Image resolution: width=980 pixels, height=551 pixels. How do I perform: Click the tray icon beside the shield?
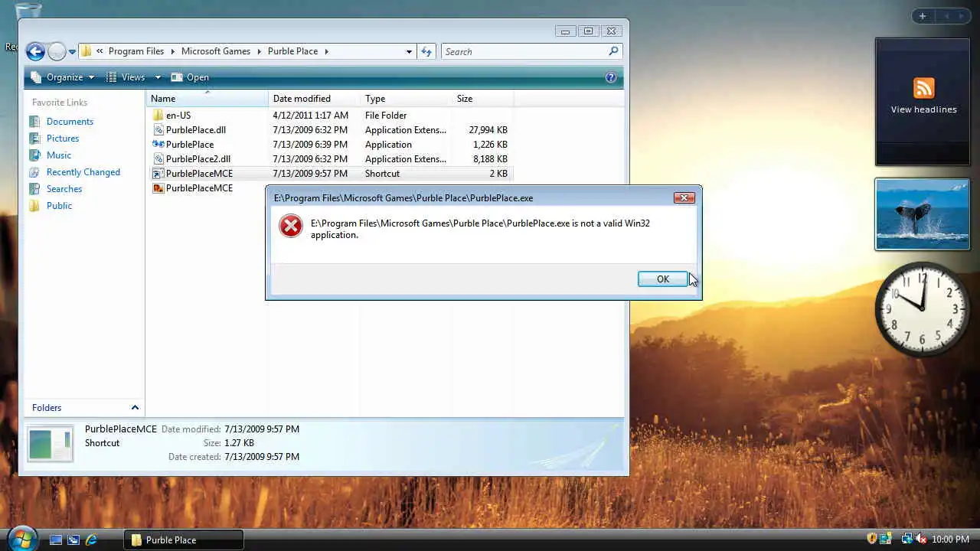886,540
